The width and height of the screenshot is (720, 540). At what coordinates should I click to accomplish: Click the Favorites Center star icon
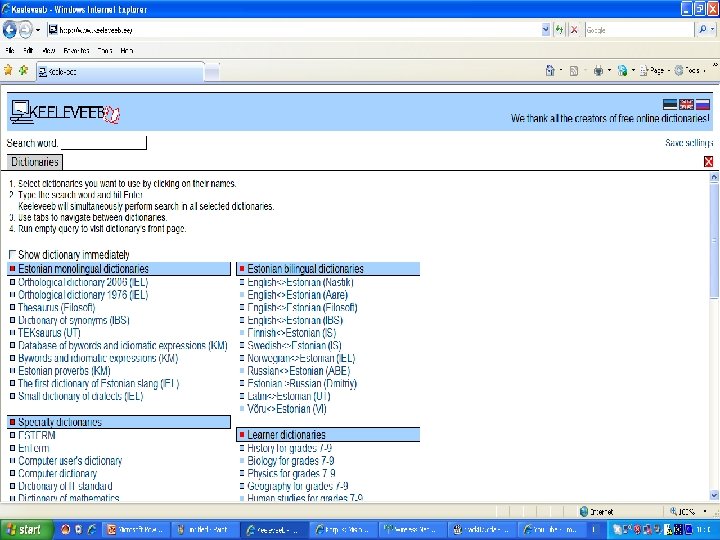click(8, 70)
